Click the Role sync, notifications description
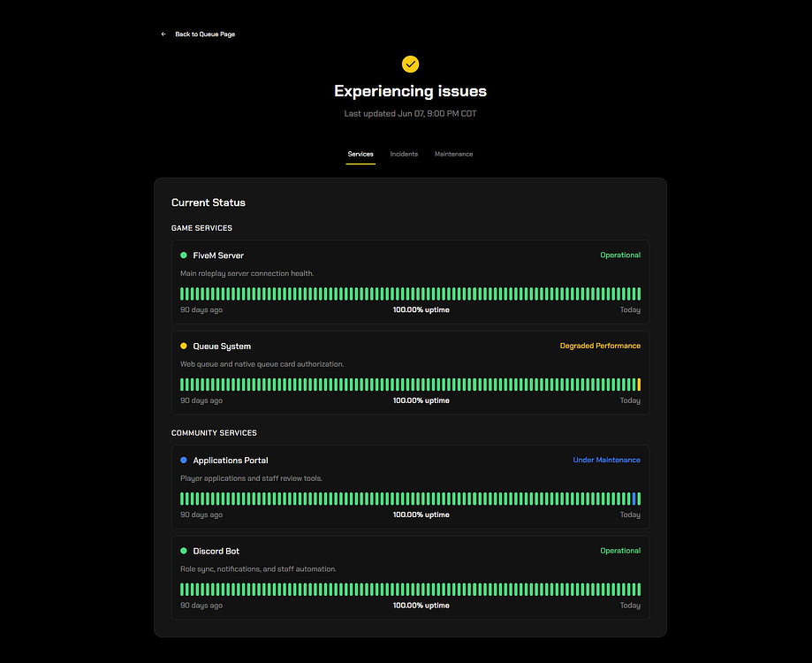Image resolution: width=812 pixels, height=663 pixels. 258,569
